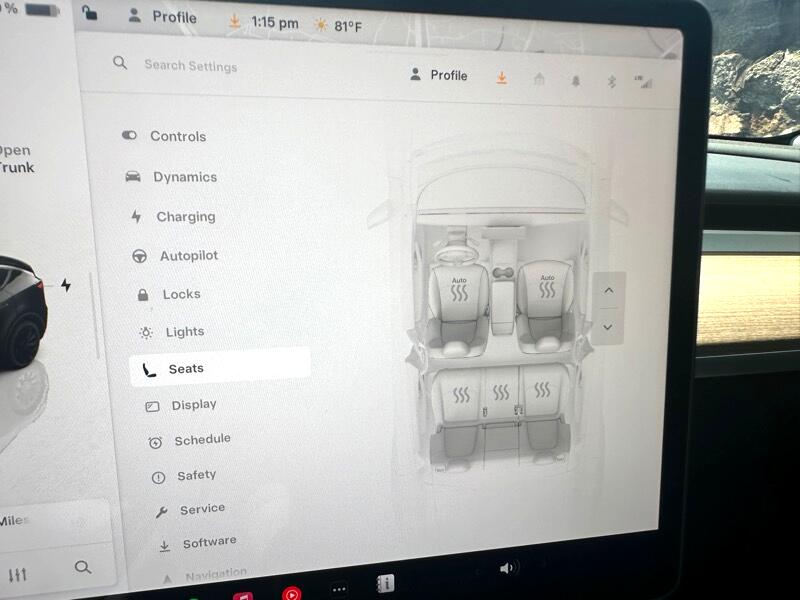Open the Controls settings menu
The width and height of the screenshot is (800, 600).
coord(177,136)
